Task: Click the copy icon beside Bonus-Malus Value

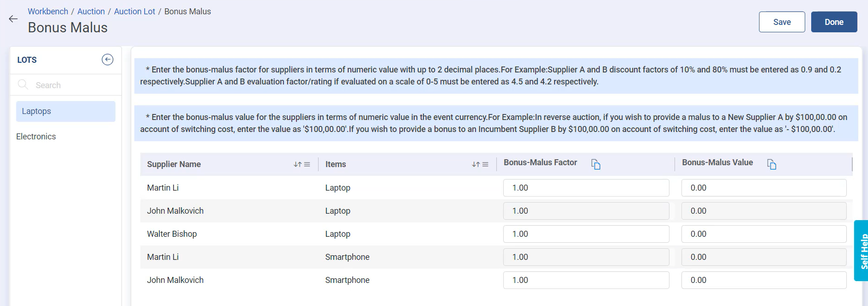Action: pos(772,164)
